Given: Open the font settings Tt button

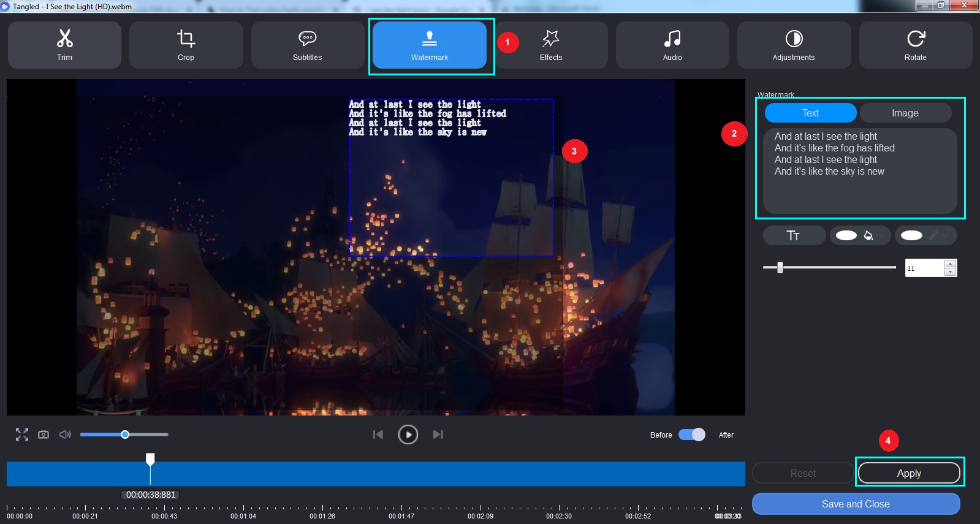Looking at the screenshot, I should click(794, 235).
